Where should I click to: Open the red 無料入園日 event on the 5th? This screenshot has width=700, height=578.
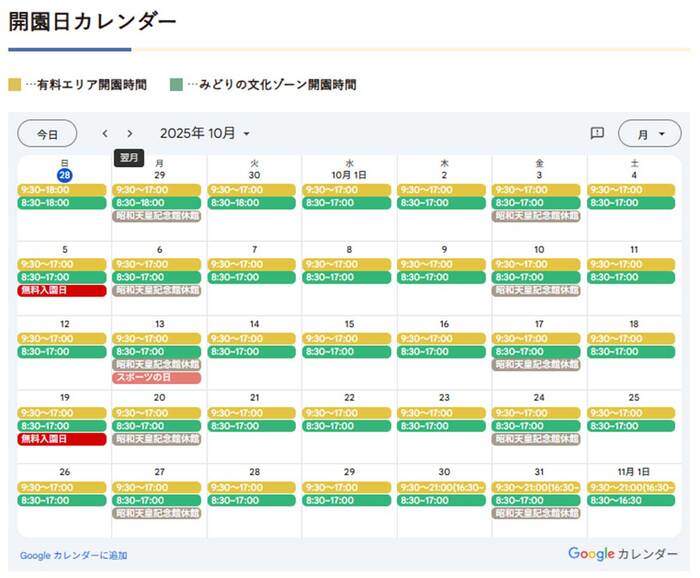coord(62,290)
